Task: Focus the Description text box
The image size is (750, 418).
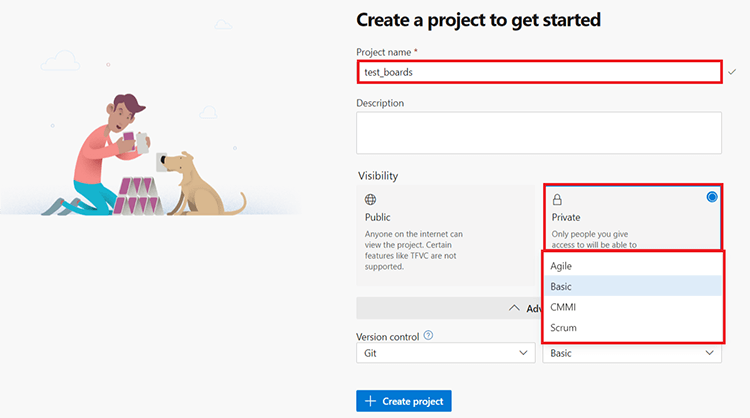Action: click(x=539, y=132)
